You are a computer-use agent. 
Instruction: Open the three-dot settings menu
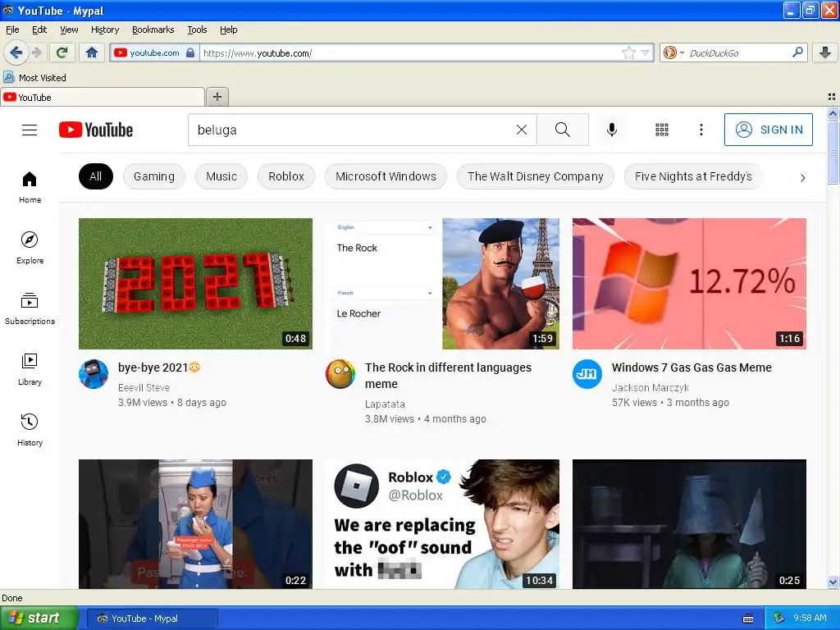click(701, 130)
